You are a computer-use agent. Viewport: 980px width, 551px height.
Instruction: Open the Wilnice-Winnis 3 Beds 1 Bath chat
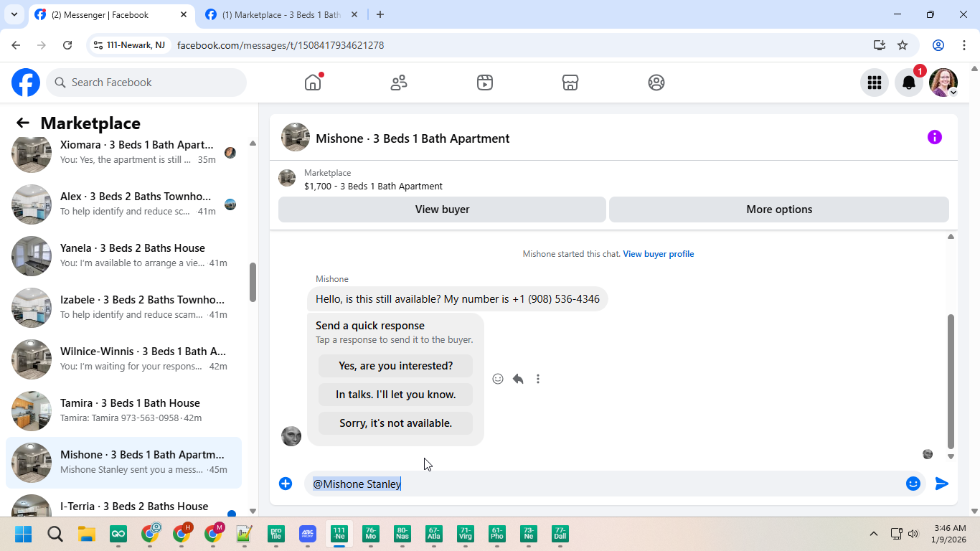coord(124,359)
